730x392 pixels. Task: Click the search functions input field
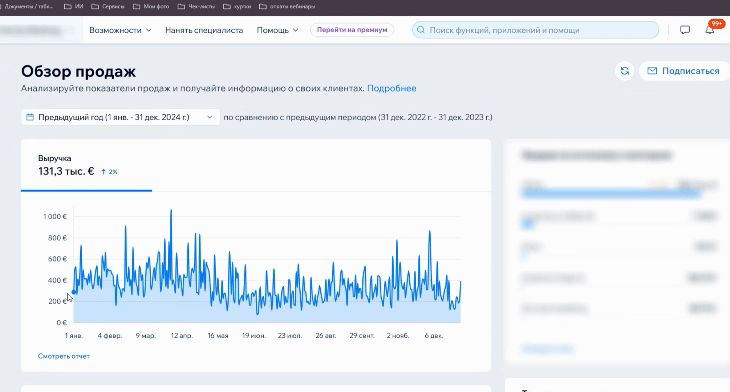pyautogui.click(x=535, y=30)
